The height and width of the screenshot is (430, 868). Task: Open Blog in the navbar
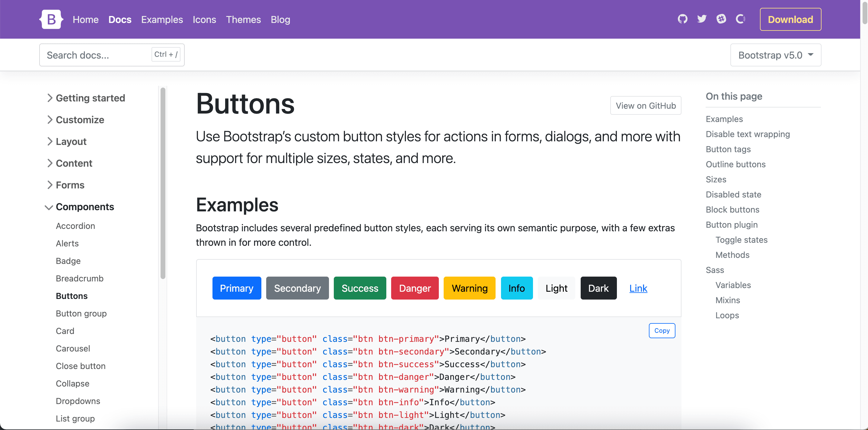[280, 20]
